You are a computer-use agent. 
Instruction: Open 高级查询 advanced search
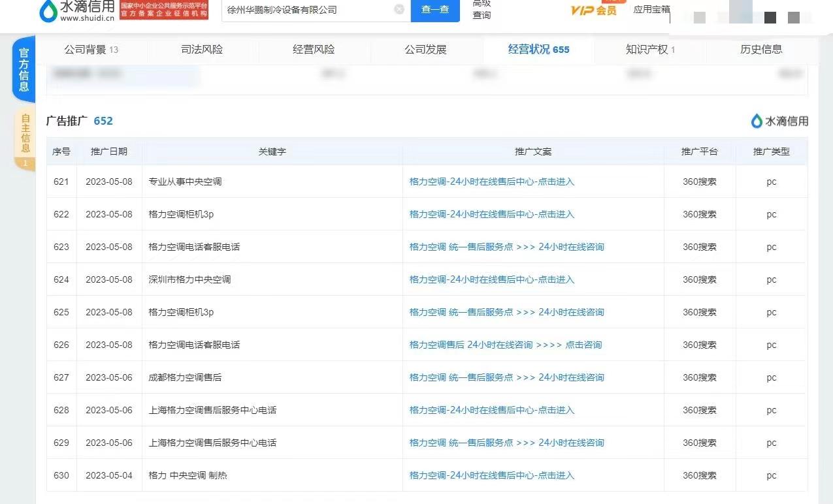pos(482,9)
